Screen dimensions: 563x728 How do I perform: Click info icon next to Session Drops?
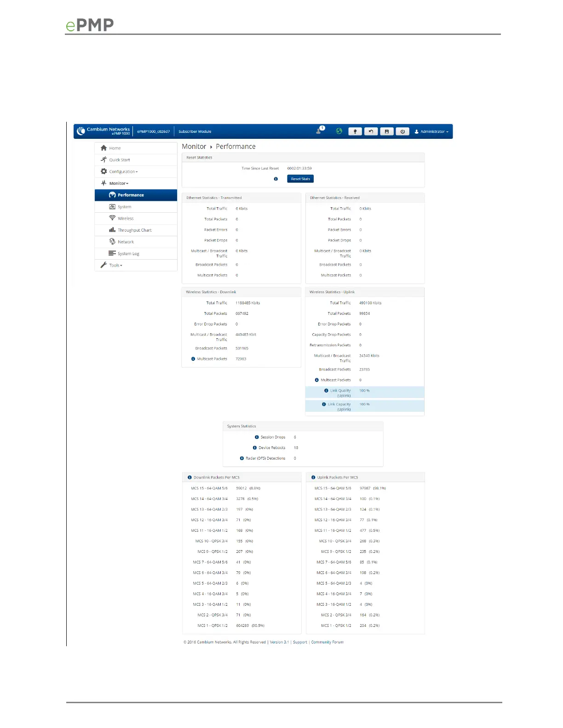pyautogui.click(x=257, y=437)
